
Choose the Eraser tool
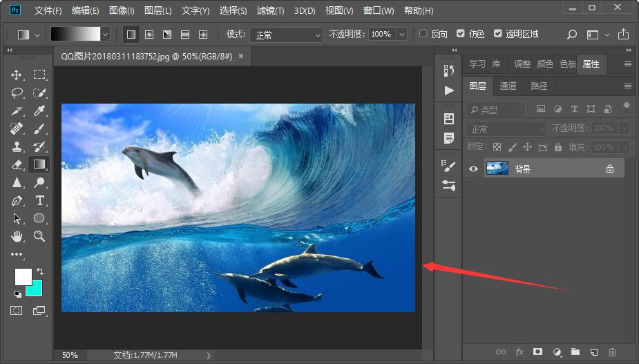coord(17,164)
